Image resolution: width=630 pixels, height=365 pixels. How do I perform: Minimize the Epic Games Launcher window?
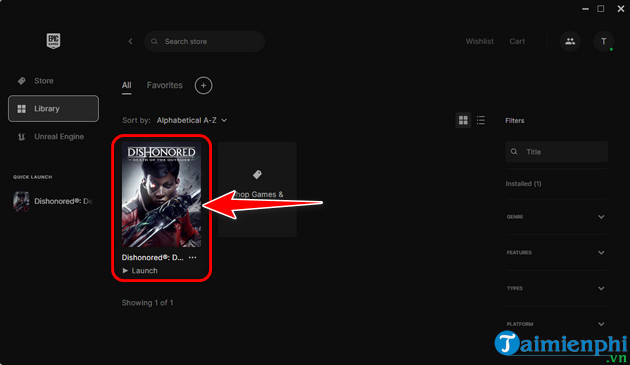(585, 8)
